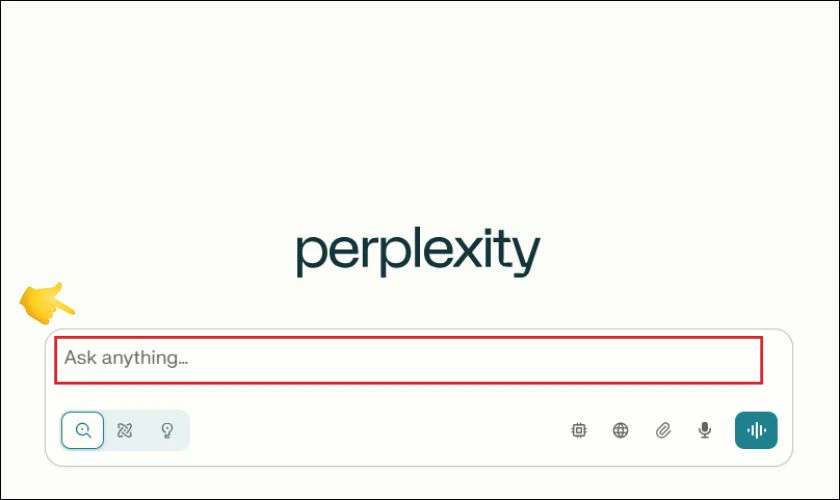
Task: Click the audio waveform voice button
Action: pos(756,430)
